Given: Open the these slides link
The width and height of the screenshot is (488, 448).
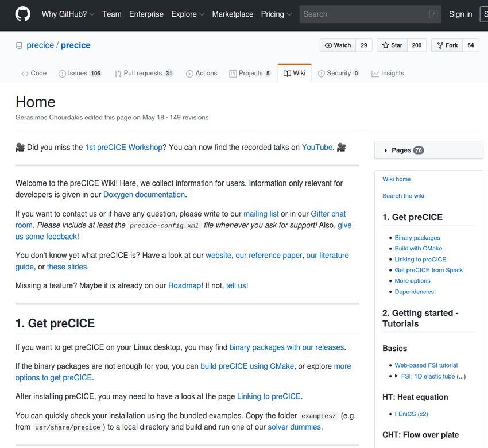Looking at the screenshot, I should pyautogui.click(x=67, y=267).
